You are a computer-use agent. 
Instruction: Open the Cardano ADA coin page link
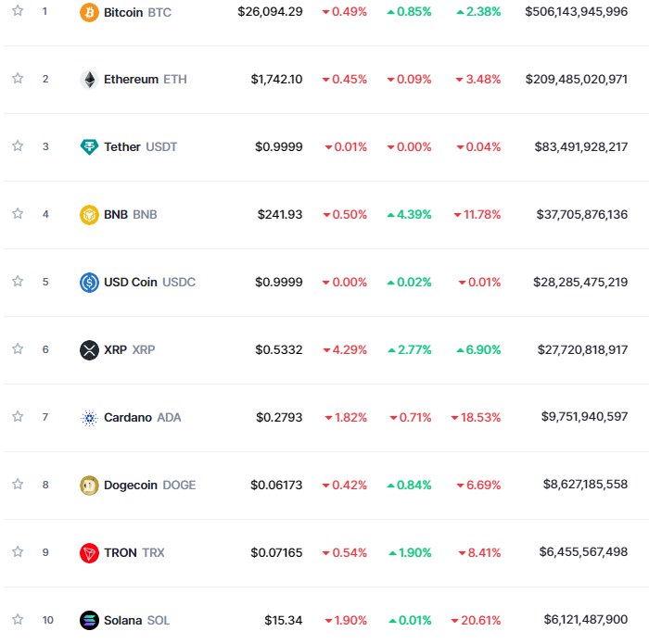[x=142, y=418]
